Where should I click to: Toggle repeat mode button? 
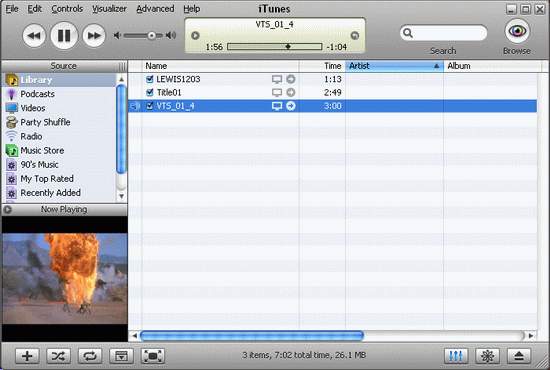(90, 356)
